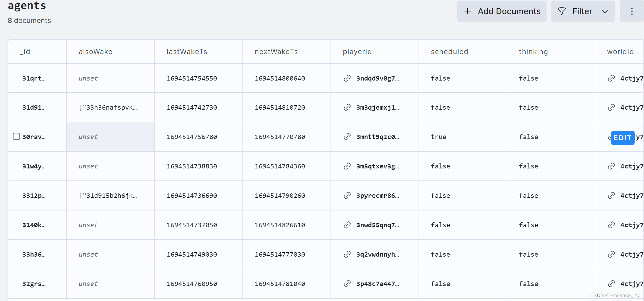Screen dimensions: 644x301
Task: Open playerId link icon for 3mntt9qzc0
Action: pyautogui.click(x=347, y=137)
